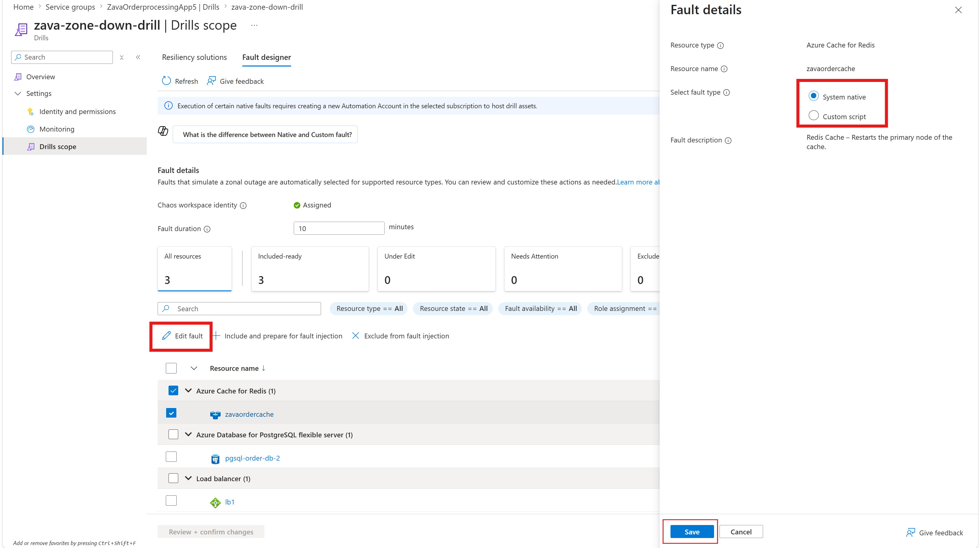Viewport: 980px width, 548px height.
Task: Click the Overview icon in sidebar
Action: (x=18, y=77)
